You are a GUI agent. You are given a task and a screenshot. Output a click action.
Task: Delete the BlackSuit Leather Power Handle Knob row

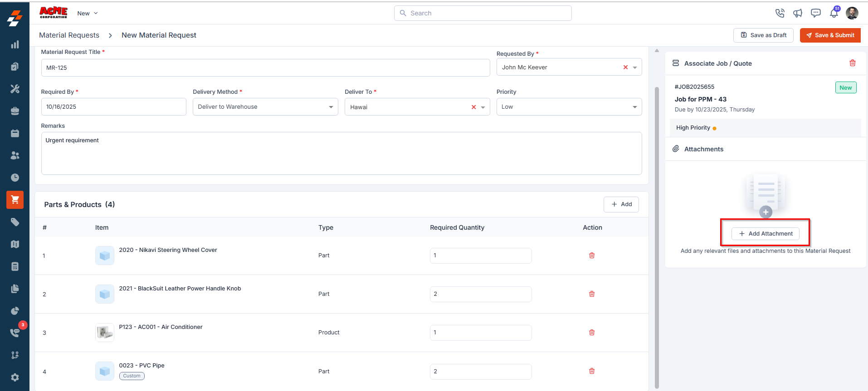pos(592,294)
